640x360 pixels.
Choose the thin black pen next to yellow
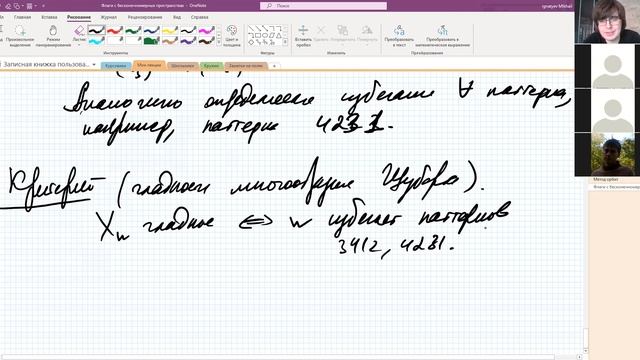click(188, 30)
